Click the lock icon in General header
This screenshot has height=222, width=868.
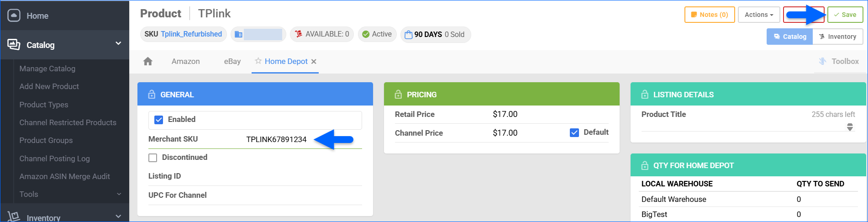point(152,95)
